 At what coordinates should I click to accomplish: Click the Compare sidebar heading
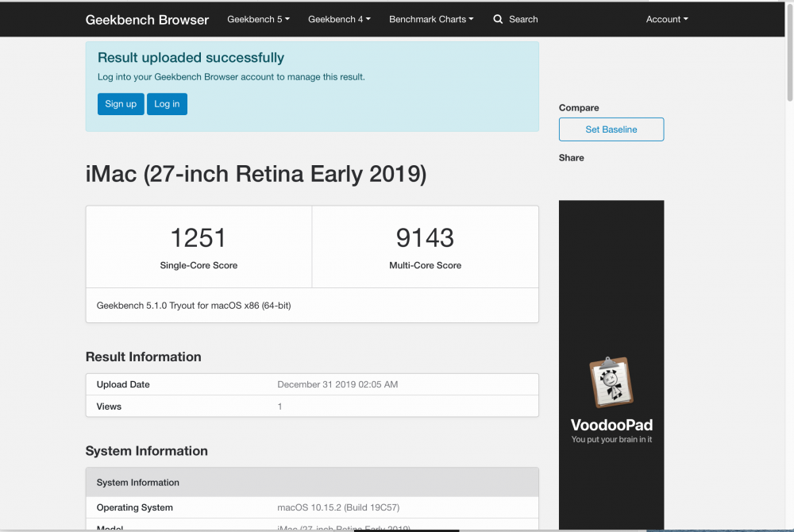tap(579, 108)
